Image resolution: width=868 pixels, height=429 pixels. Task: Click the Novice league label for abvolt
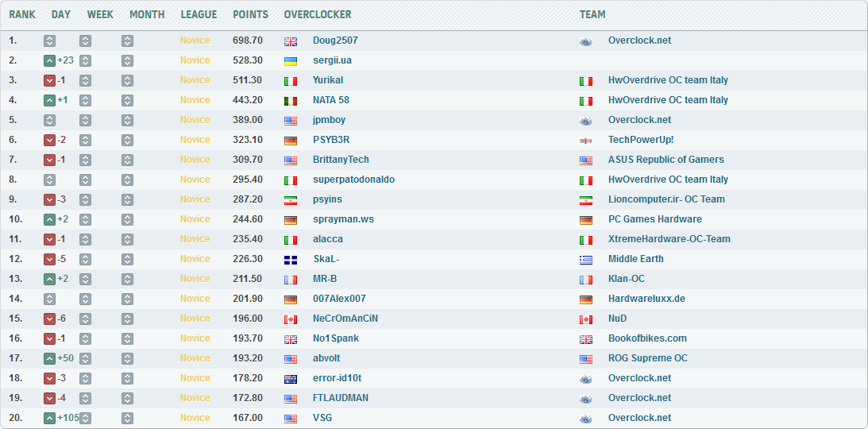(x=195, y=358)
